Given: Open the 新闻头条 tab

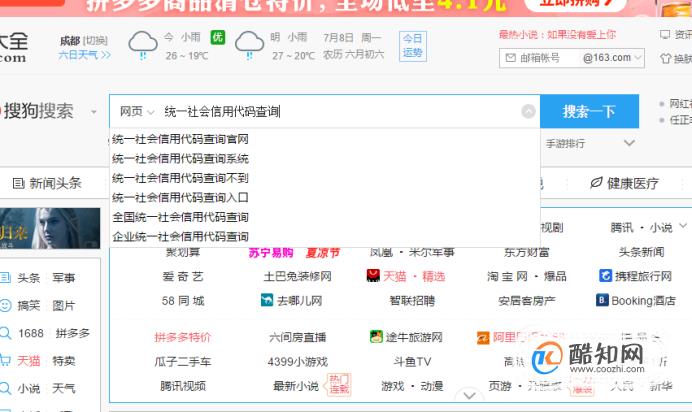Looking at the screenshot, I should coord(47,183).
